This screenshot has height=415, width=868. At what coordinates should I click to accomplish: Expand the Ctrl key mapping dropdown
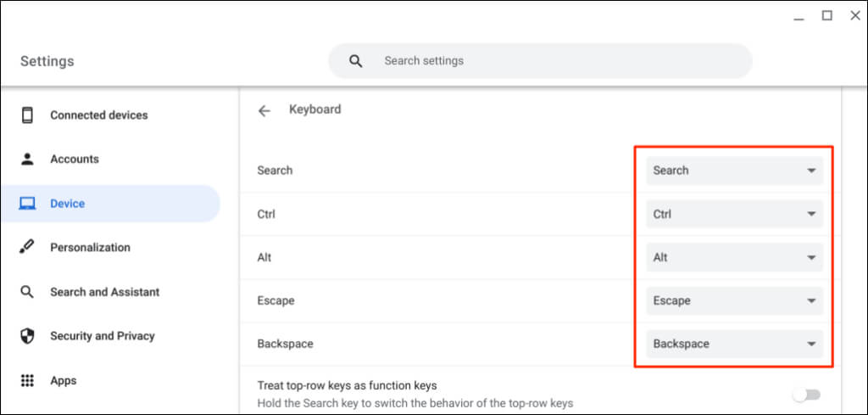[x=734, y=214]
